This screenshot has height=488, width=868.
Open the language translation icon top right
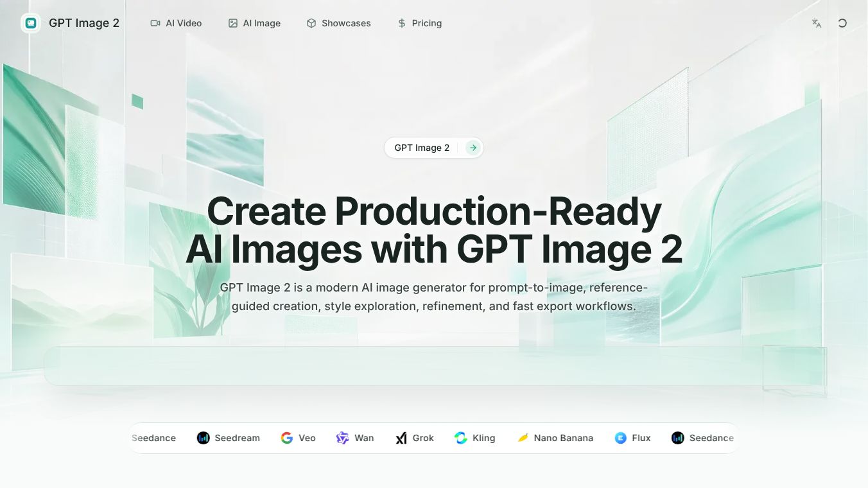pos(816,22)
